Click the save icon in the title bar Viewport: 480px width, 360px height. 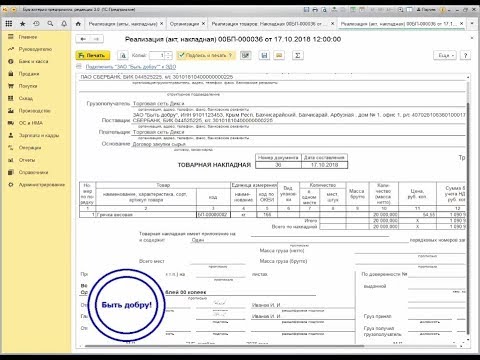[x=306, y=10]
